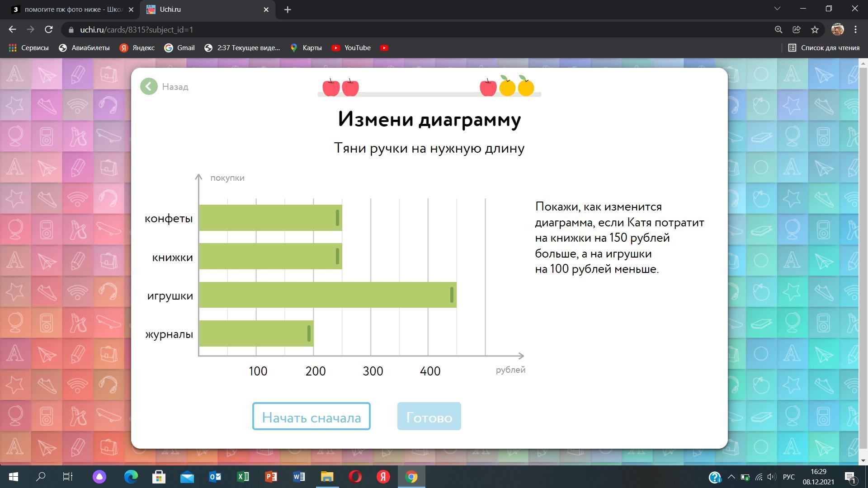Grab the книжки bar handle
The width and height of the screenshot is (868, 488).
tap(337, 257)
